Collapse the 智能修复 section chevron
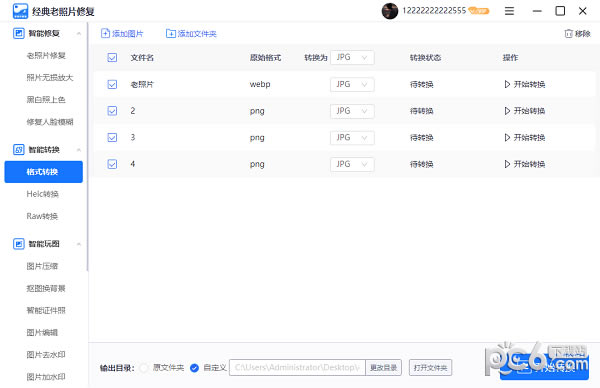Image resolution: width=600 pixels, height=388 pixels. (x=79, y=34)
